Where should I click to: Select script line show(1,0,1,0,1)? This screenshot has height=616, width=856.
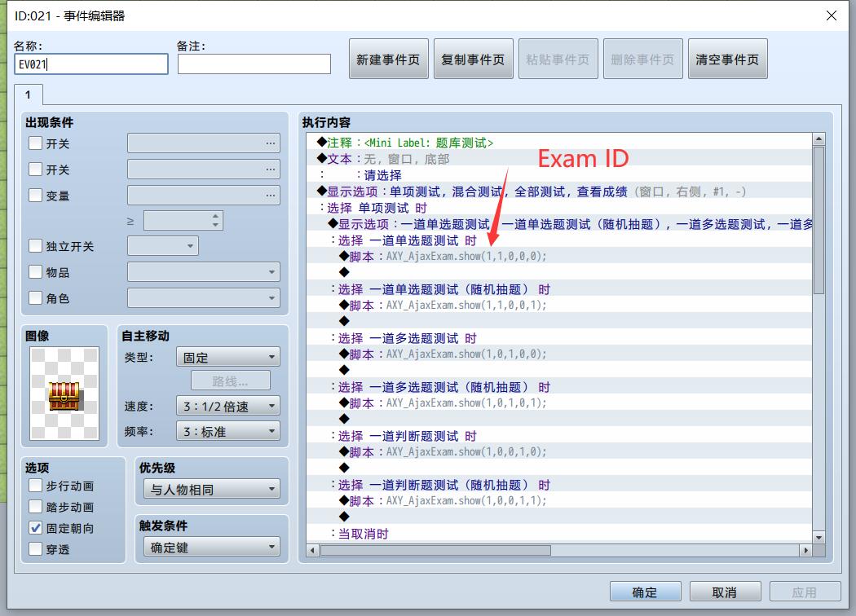coord(559,403)
